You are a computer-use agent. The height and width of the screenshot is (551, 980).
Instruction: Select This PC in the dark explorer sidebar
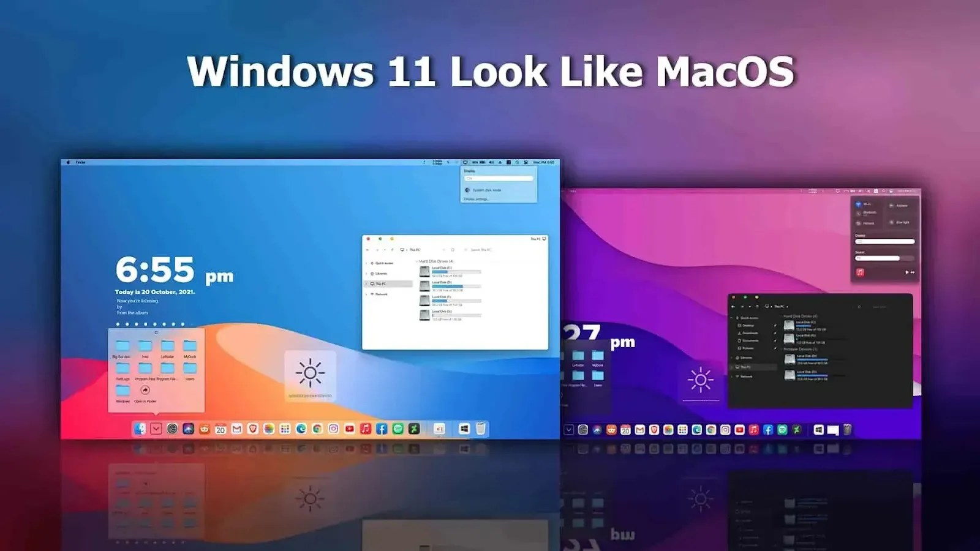753,367
